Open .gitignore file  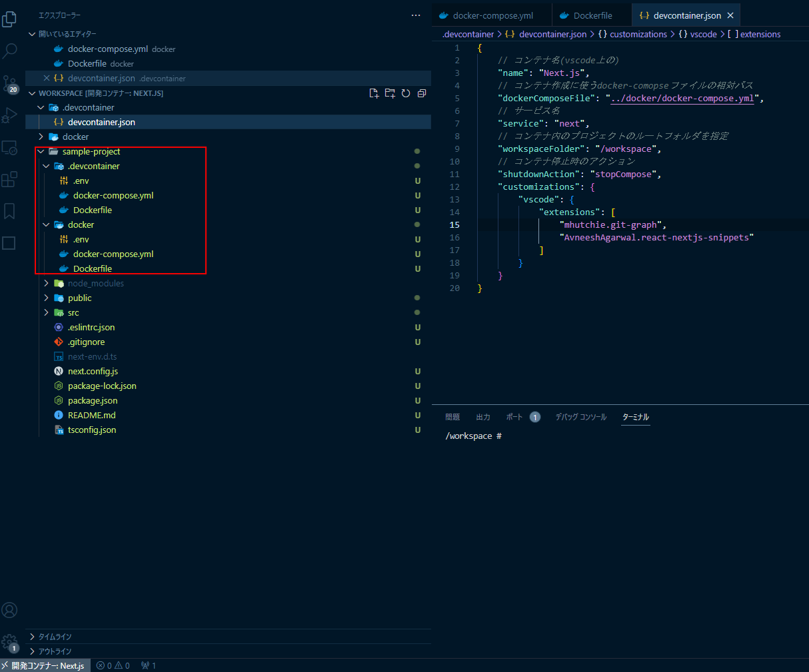229,342
